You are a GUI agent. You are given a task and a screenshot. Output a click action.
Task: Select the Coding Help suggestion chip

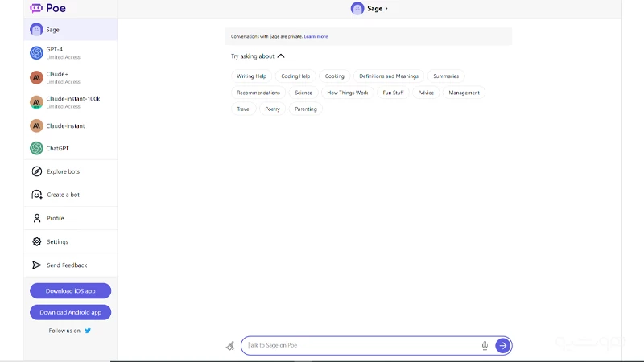tap(295, 76)
